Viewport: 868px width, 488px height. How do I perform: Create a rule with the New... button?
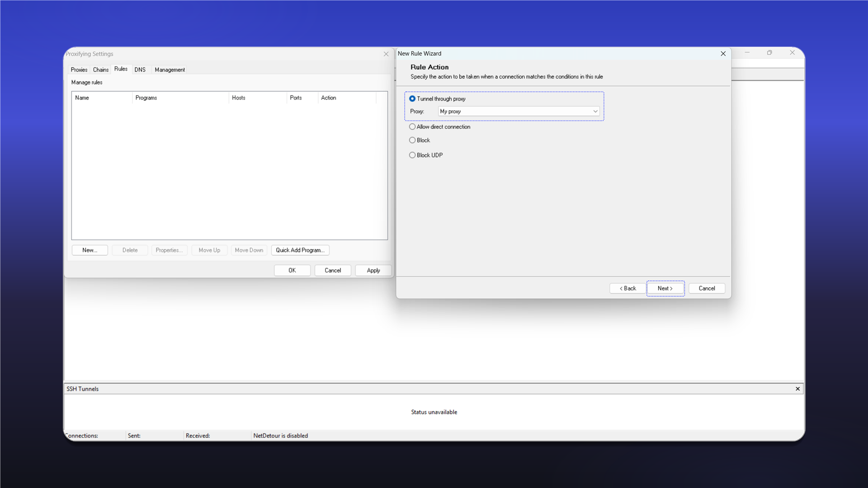pos(90,250)
